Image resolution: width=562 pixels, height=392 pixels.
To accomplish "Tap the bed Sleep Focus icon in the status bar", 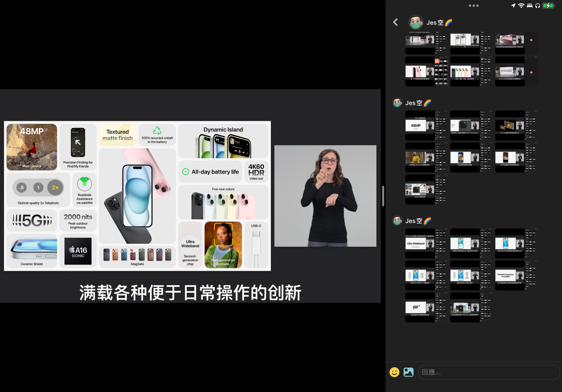I will (x=530, y=5).
